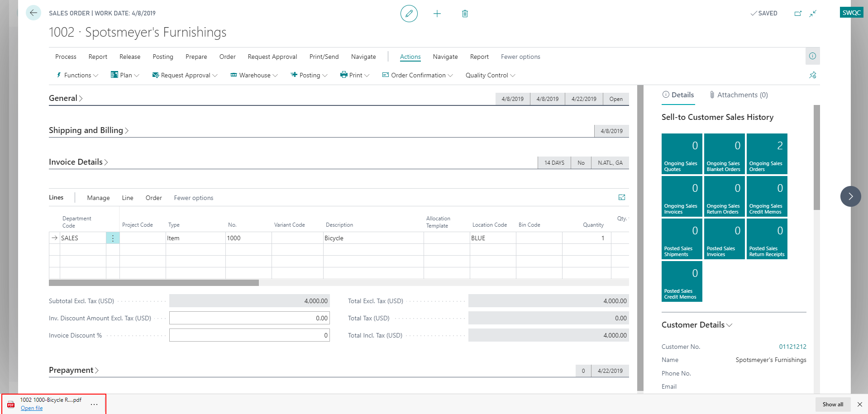Open customer number 01121212 link

pyautogui.click(x=792, y=347)
